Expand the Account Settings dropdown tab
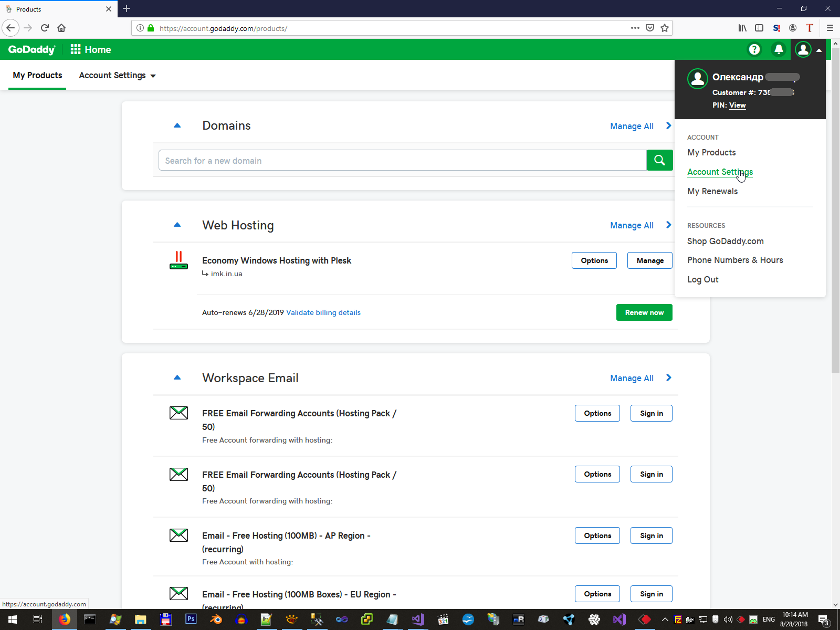 pyautogui.click(x=117, y=75)
